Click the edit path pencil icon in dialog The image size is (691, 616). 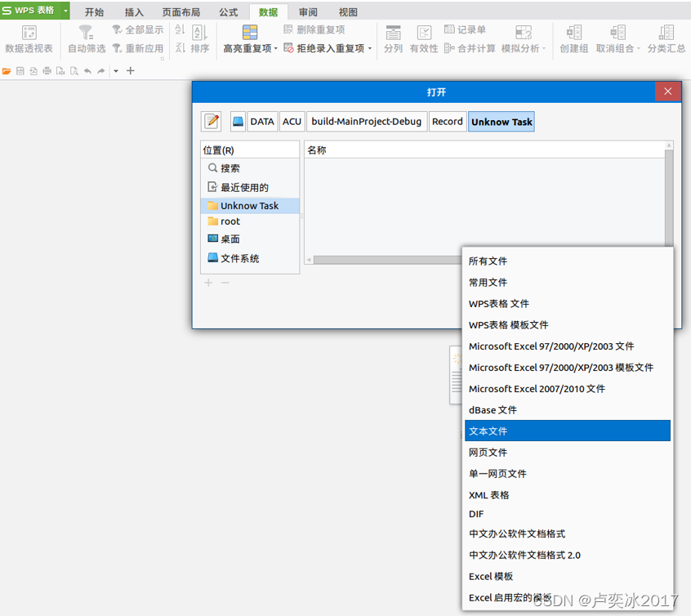pyautogui.click(x=212, y=121)
